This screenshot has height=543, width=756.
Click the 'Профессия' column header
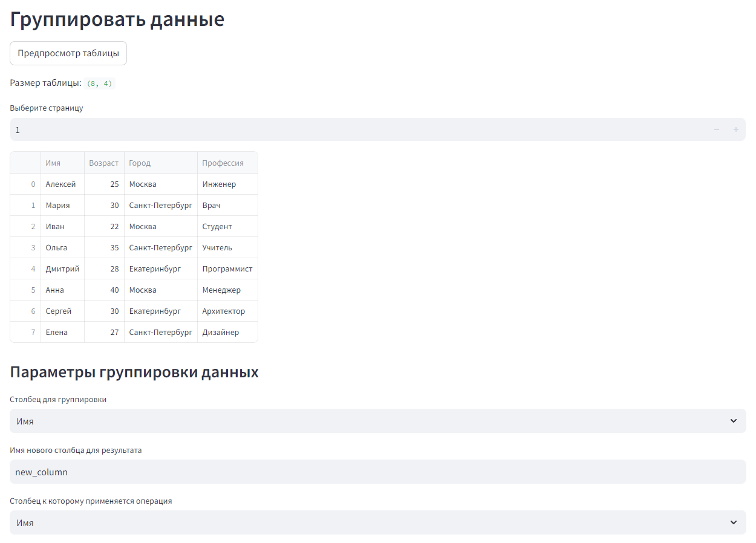(227, 163)
